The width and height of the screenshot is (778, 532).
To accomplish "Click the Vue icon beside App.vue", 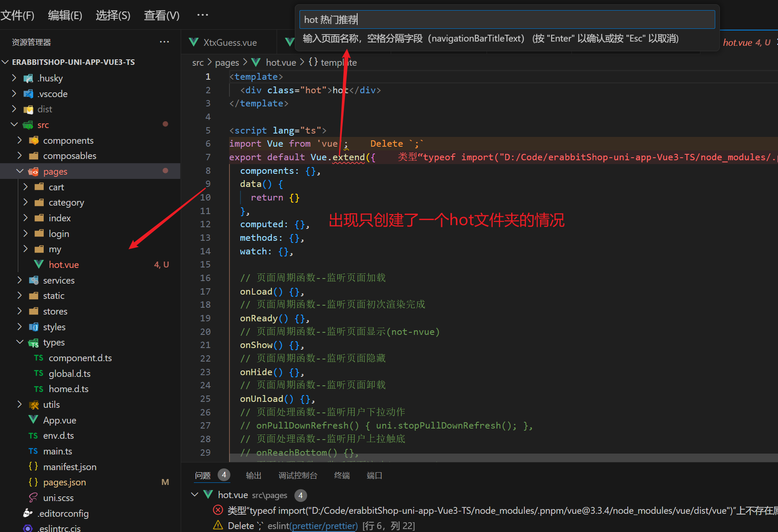I will pyautogui.click(x=33, y=420).
